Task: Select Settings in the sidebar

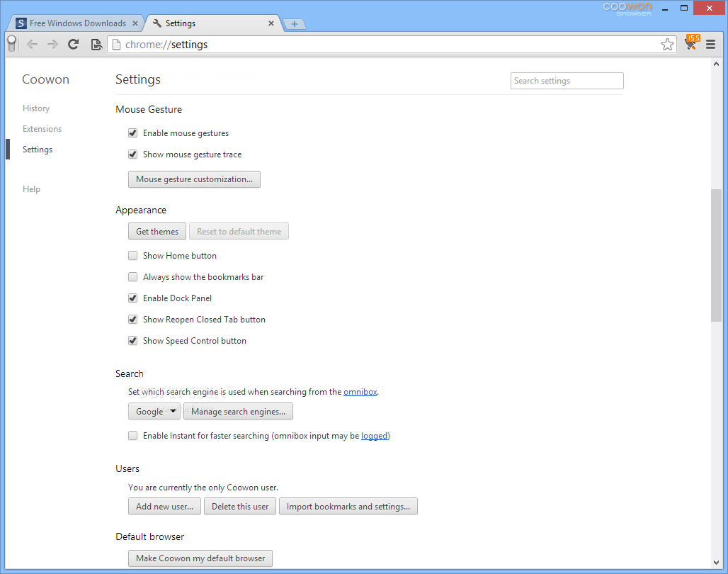Action: click(x=38, y=150)
